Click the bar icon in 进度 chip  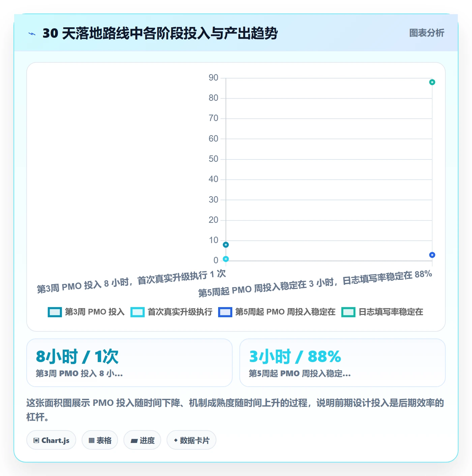pos(134,441)
